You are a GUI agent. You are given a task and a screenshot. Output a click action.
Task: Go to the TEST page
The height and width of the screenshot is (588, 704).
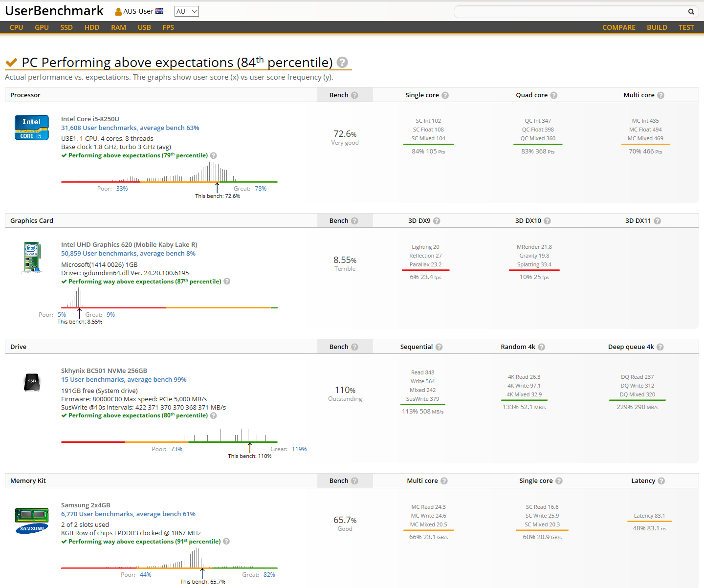tap(686, 27)
